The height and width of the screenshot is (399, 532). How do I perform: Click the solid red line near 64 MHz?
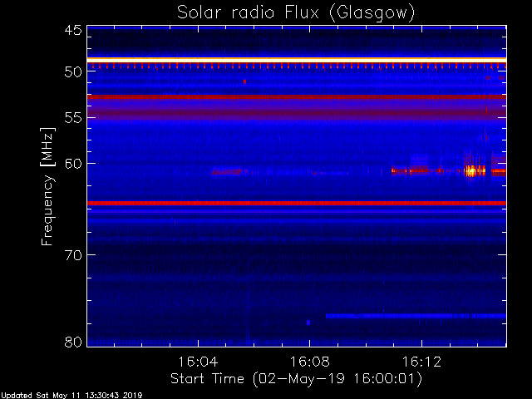pos(297,203)
